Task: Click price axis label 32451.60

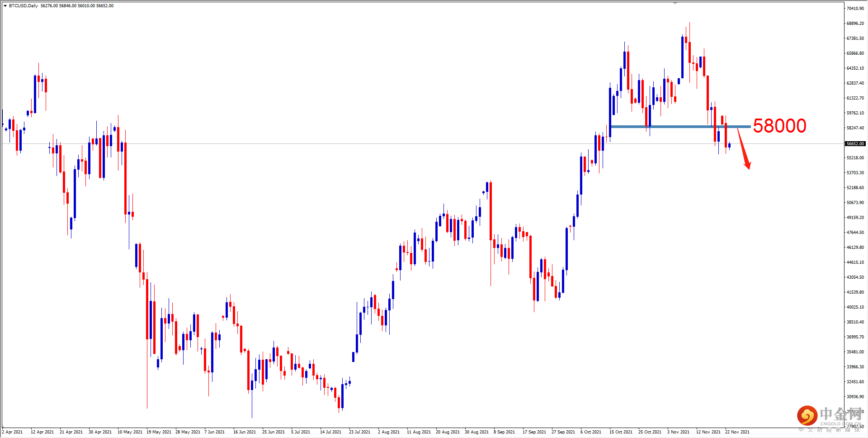Action: pos(855,382)
